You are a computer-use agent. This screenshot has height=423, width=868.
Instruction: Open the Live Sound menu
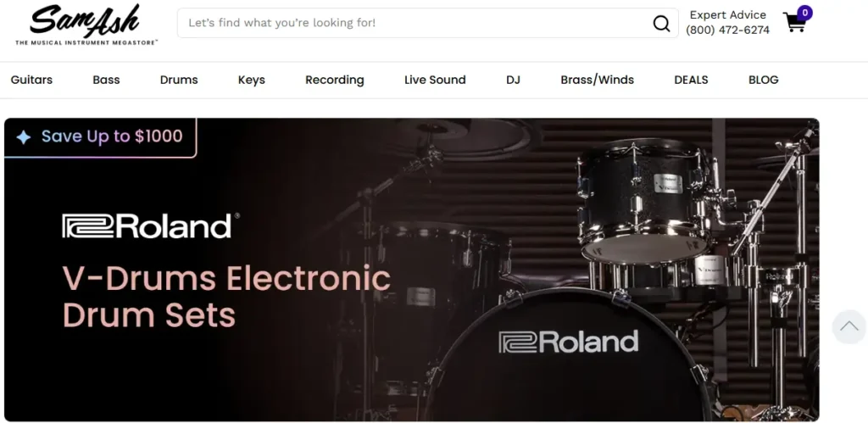tap(435, 80)
